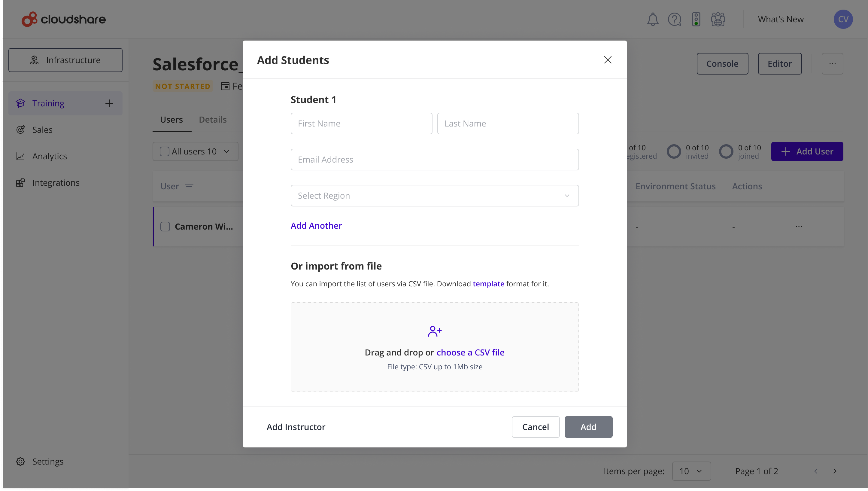868x491 pixels.
Task: Open the notifications bell icon
Action: tap(653, 19)
